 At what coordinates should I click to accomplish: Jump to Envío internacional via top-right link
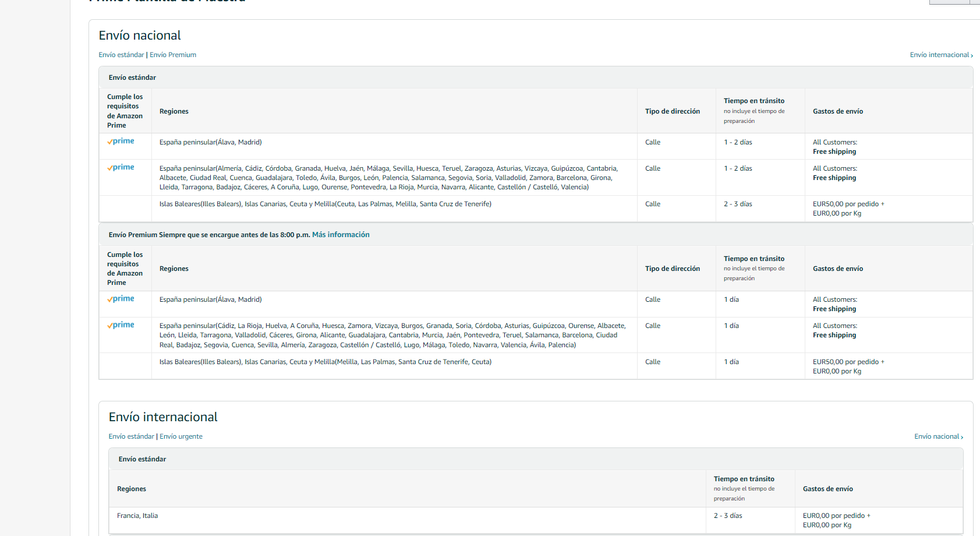[941, 55]
